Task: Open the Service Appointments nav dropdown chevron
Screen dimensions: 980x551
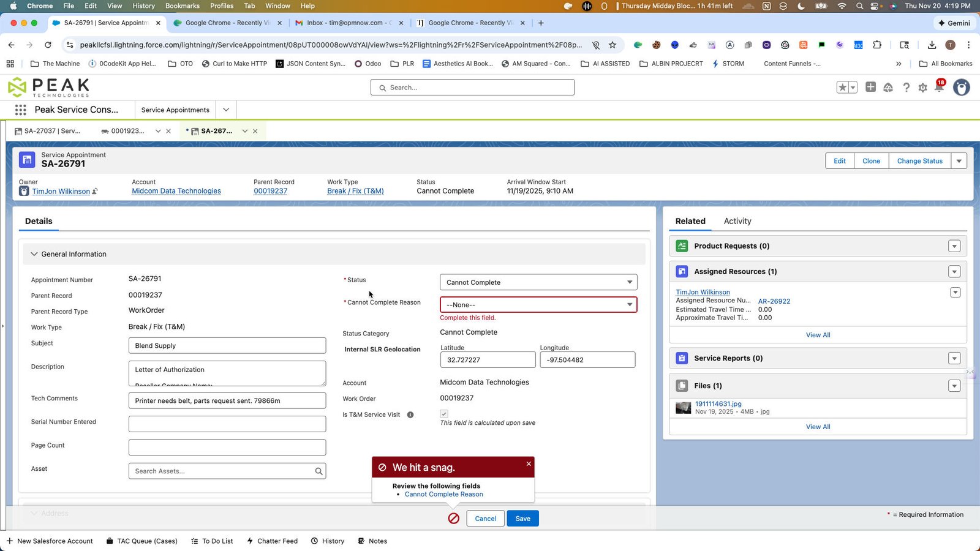Action: (x=226, y=110)
